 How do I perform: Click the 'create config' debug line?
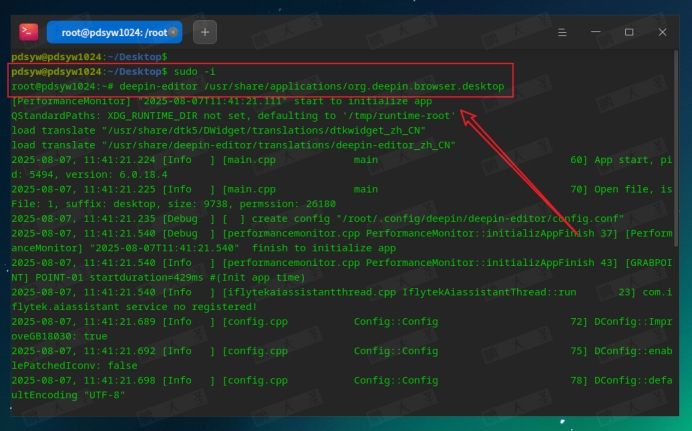coord(317,218)
